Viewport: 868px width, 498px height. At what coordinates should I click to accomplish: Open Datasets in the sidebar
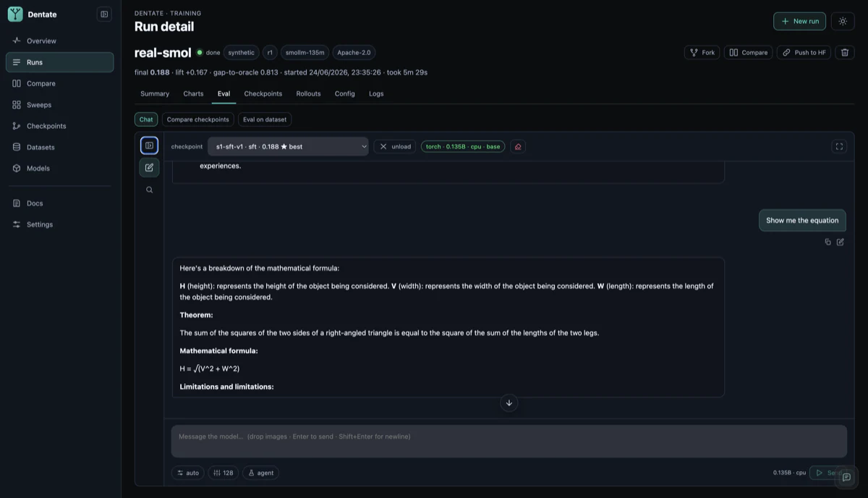click(60, 147)
